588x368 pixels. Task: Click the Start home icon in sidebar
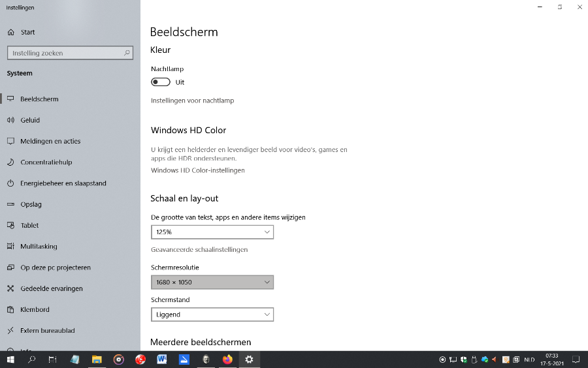click(x=10, y=32)
